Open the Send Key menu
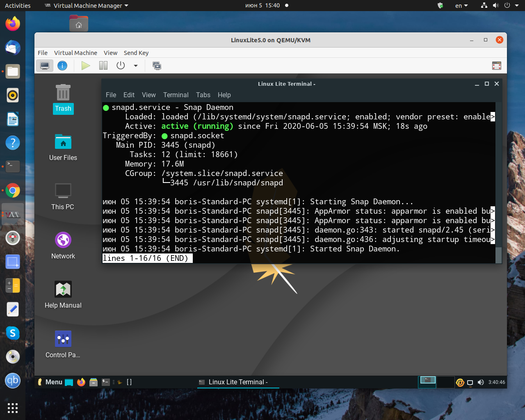525x420 pixels. (x=136, y=52)
